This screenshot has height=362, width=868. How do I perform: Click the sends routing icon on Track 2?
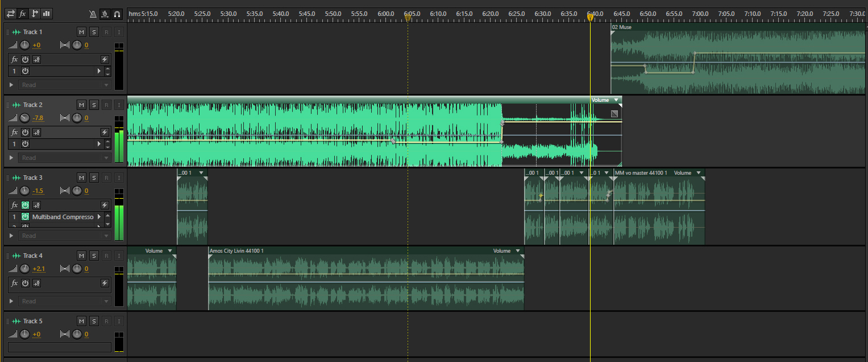pyautogui.click(x=36, y=131)
